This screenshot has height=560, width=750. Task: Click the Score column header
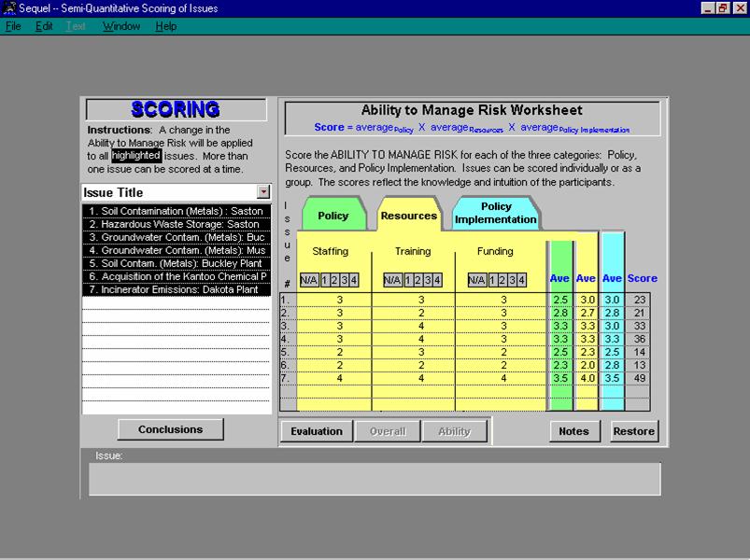click(643, 278)
